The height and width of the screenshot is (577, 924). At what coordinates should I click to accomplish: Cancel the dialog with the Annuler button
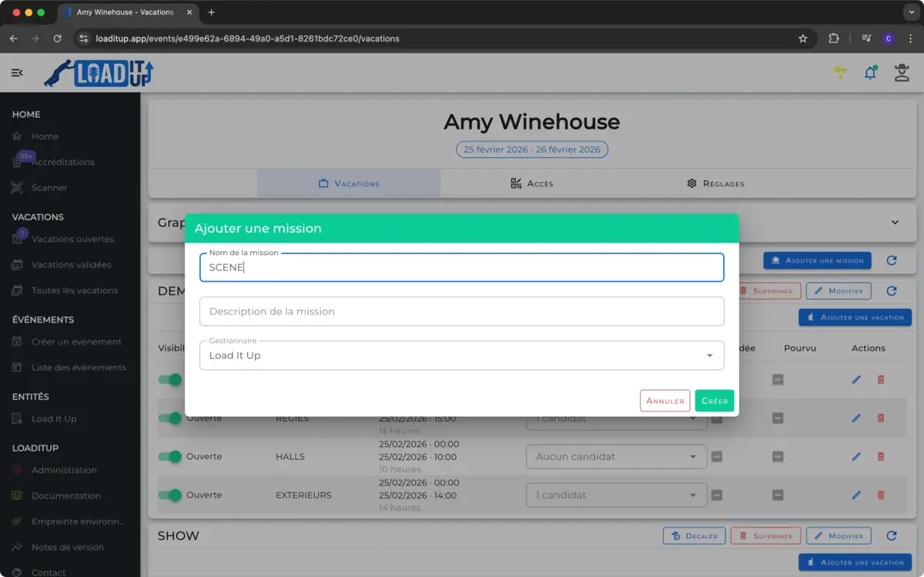click(665, 401)
